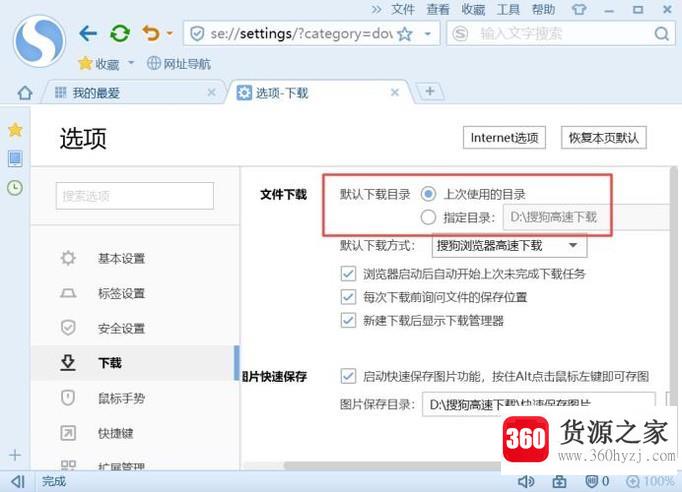Viewport: 682px width, 492px height.
Task: Click the download arrow icon beside 下载
Action: (68, 362)
